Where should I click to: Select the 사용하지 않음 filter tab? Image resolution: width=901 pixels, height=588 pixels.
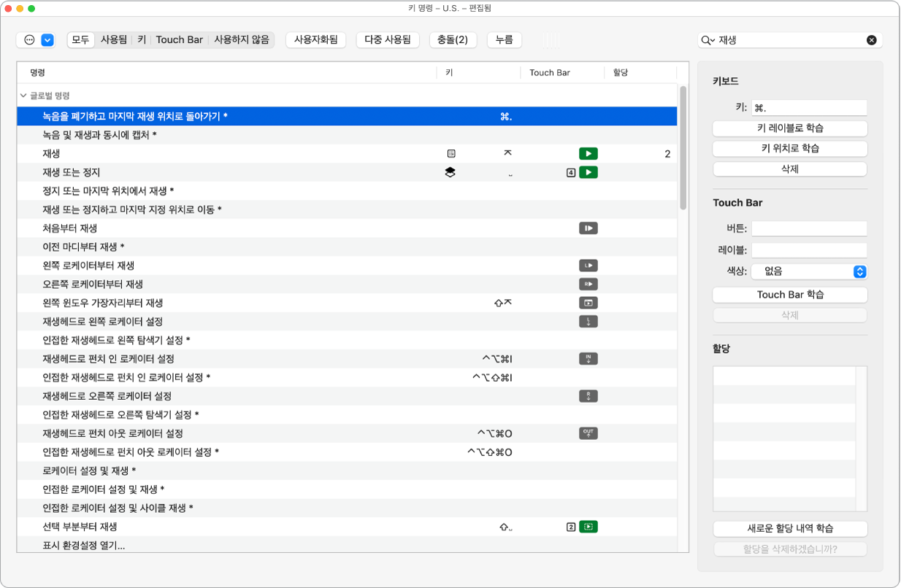(242, 39)
